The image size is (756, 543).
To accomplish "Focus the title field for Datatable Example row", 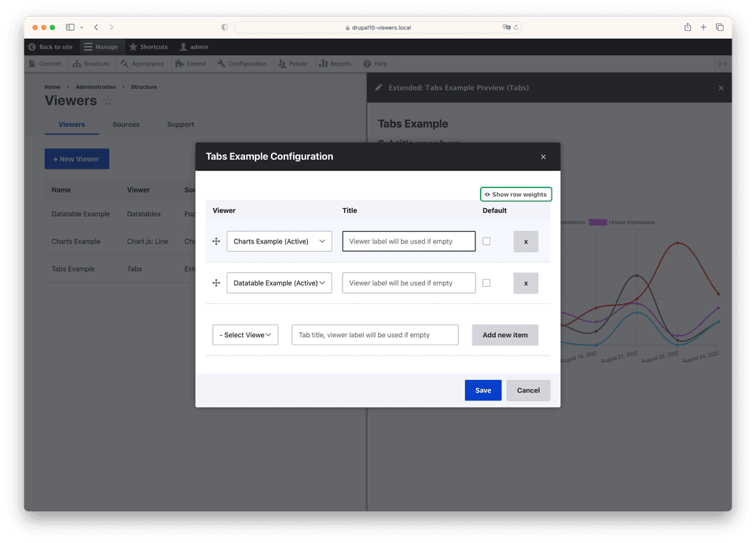I will click(x=409, y=283).
